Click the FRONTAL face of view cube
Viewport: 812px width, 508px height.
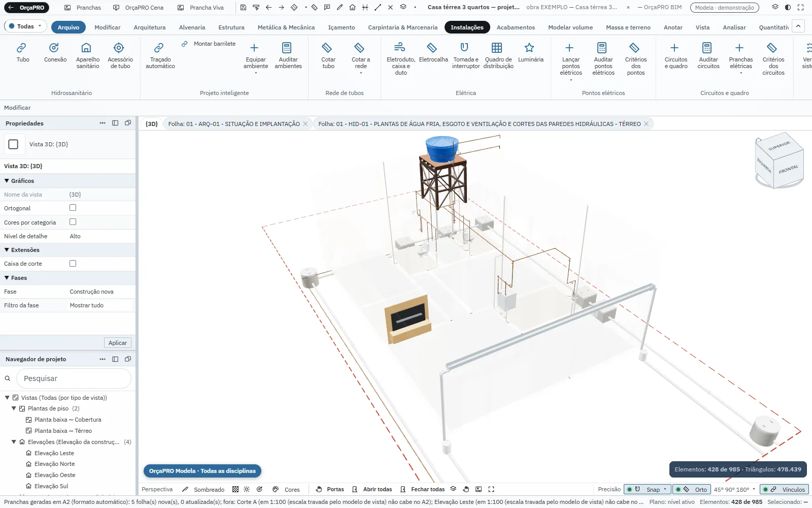click(788, 169)
